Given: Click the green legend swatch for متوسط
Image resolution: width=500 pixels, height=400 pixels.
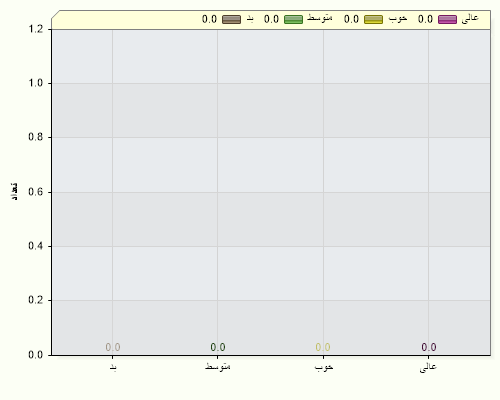Looking at the screenshot, I should point(293,19).
